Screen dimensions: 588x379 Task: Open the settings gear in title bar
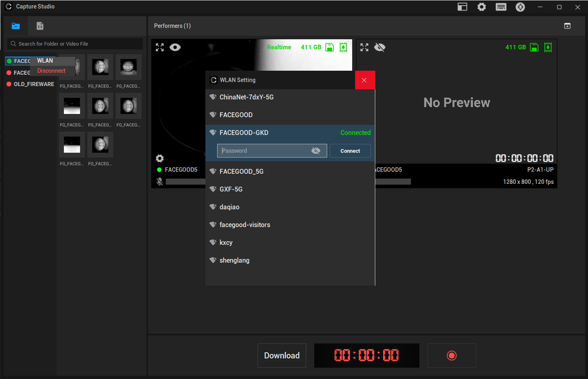(481, 7)
